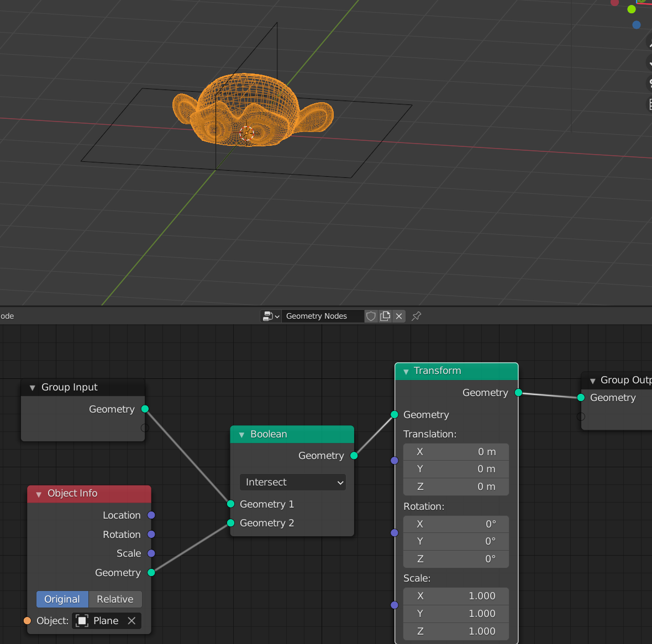Unlink the Geometry Nodes tree with X
This screenshot has width=652, height=644.
click(x=399, y=316)
